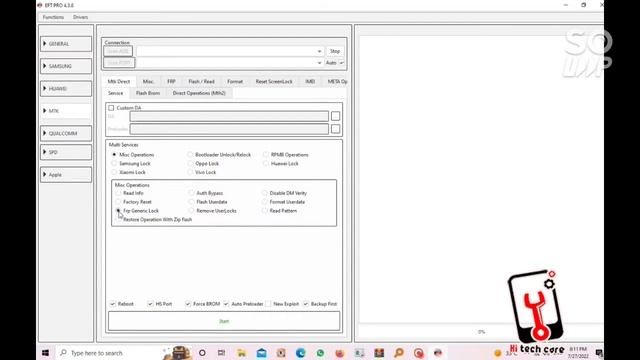Select RPMB Operations radio option
The image size is (640, 360).
(x=266, y=155)
